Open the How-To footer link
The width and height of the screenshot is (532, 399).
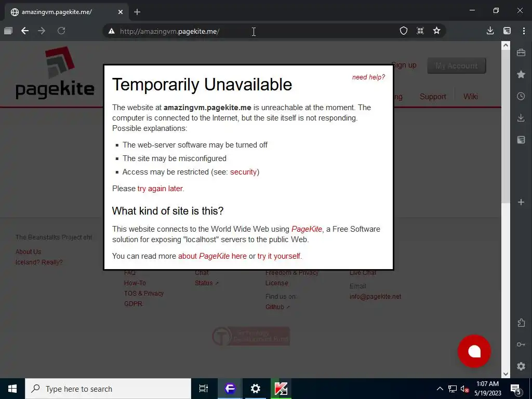(135, 283)
